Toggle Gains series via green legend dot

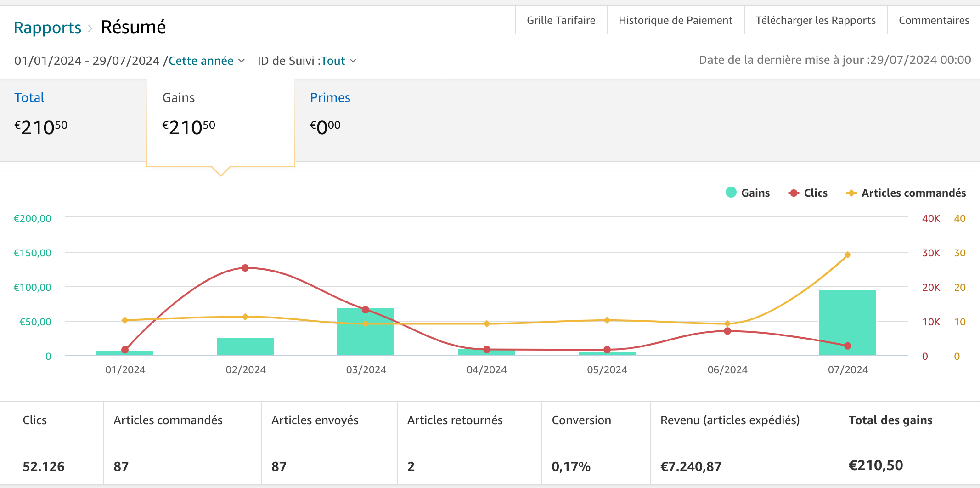point(731,193)
